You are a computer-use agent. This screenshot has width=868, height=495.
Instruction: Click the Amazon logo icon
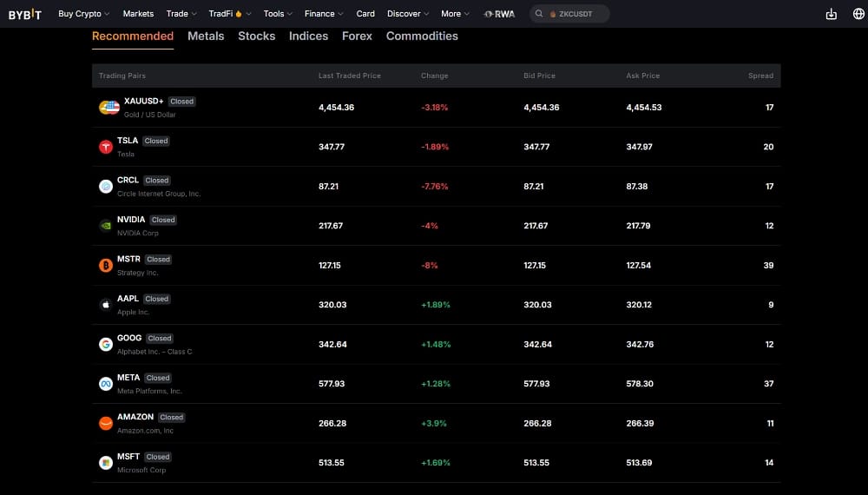coord(106,424)
